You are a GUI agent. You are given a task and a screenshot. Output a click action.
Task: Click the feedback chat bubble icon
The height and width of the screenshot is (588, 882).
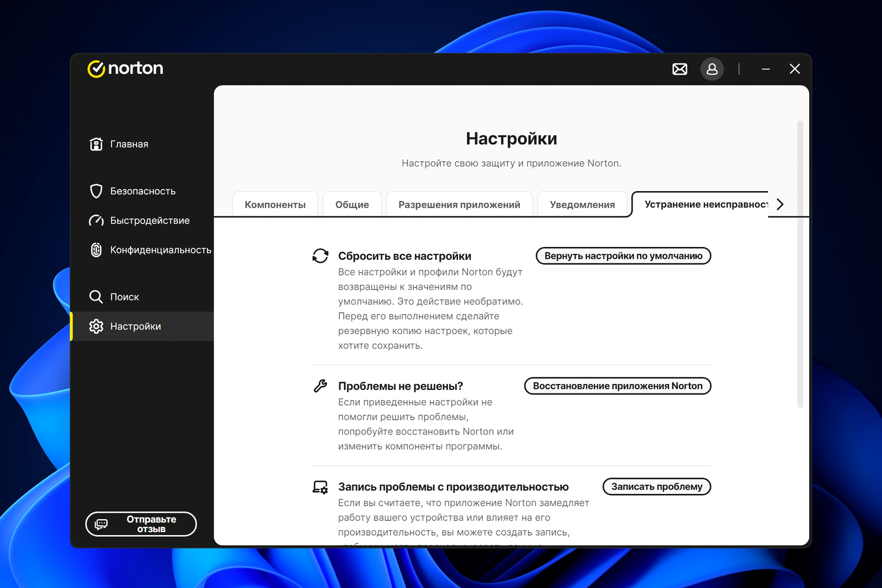[101, 524]
